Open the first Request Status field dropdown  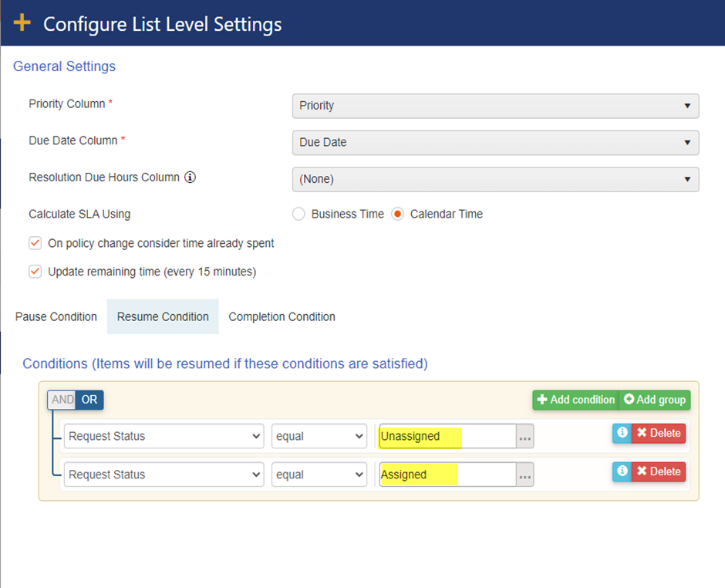pos(164,437)
